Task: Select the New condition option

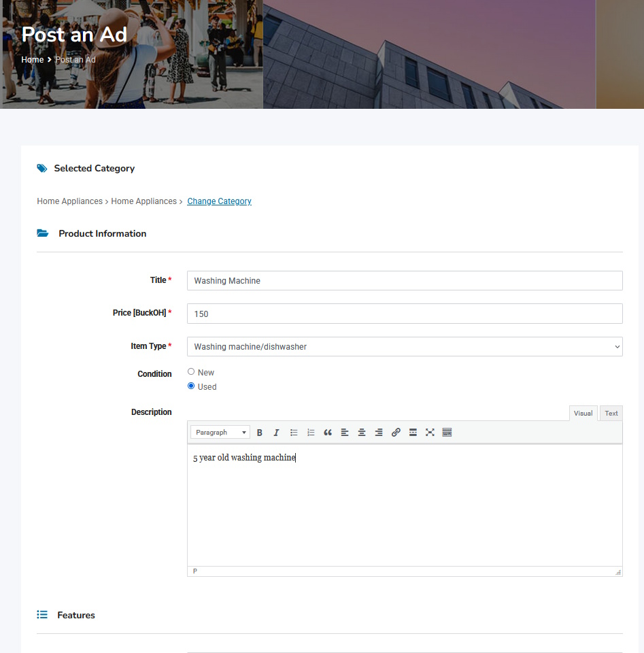Action: pos(191,372)
